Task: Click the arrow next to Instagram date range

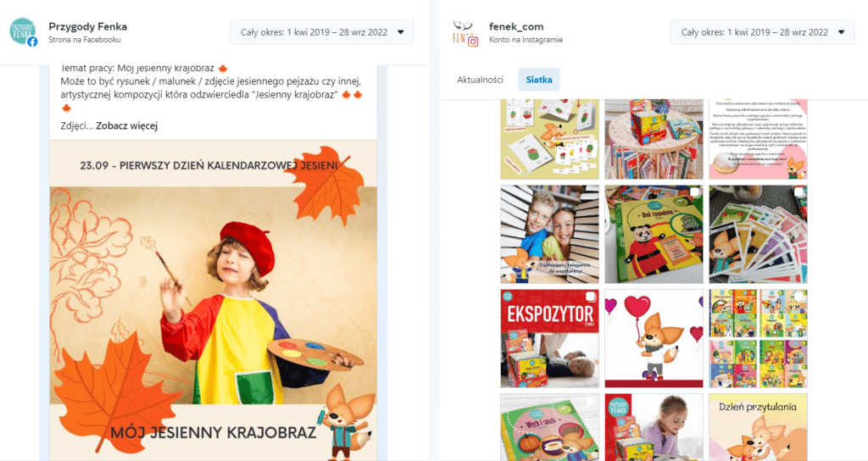Action: point(841,32)
